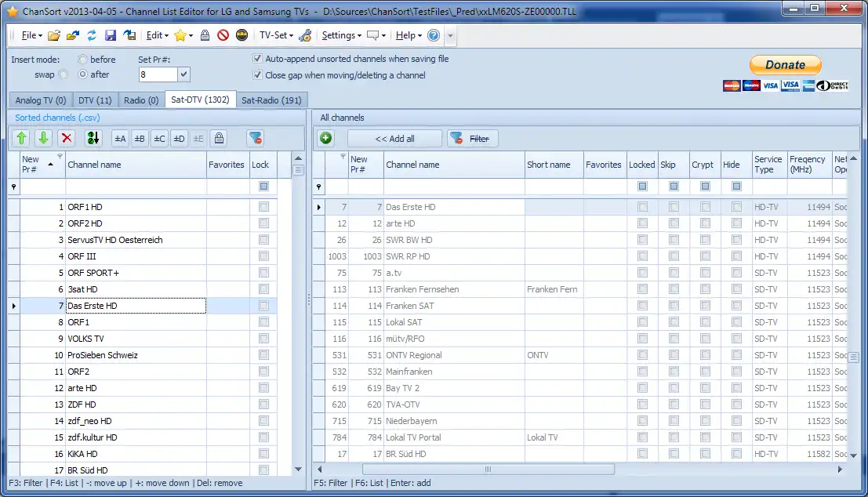This screenshot has width=868, height=497.
Task: Click the open reference list folder-with-arrow icon
Action: click(x=72, y=35)
